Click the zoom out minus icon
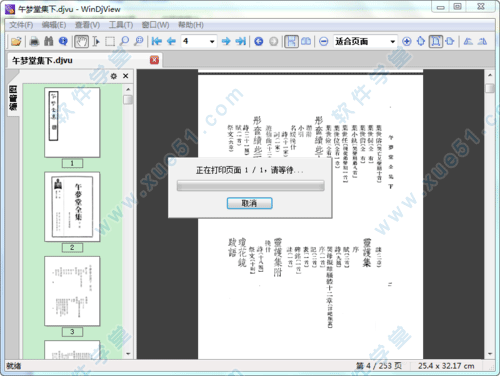Screen dimensions: 500x376 click(323, 41)
